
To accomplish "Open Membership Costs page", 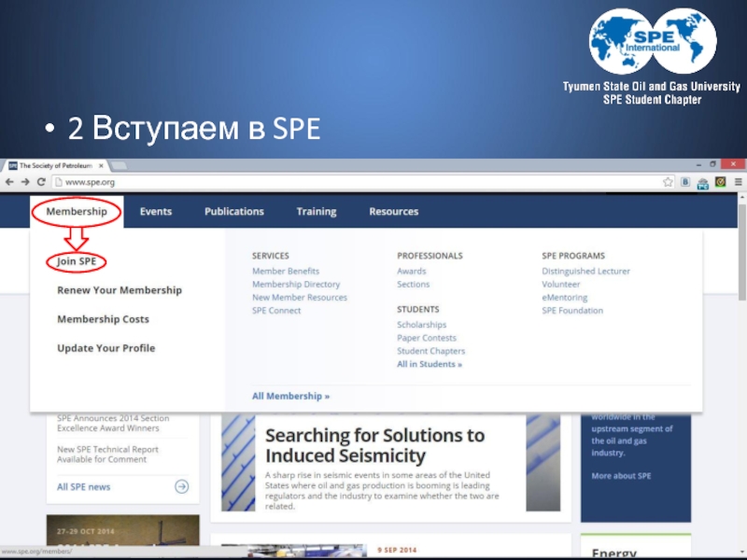I will point(103,319).
